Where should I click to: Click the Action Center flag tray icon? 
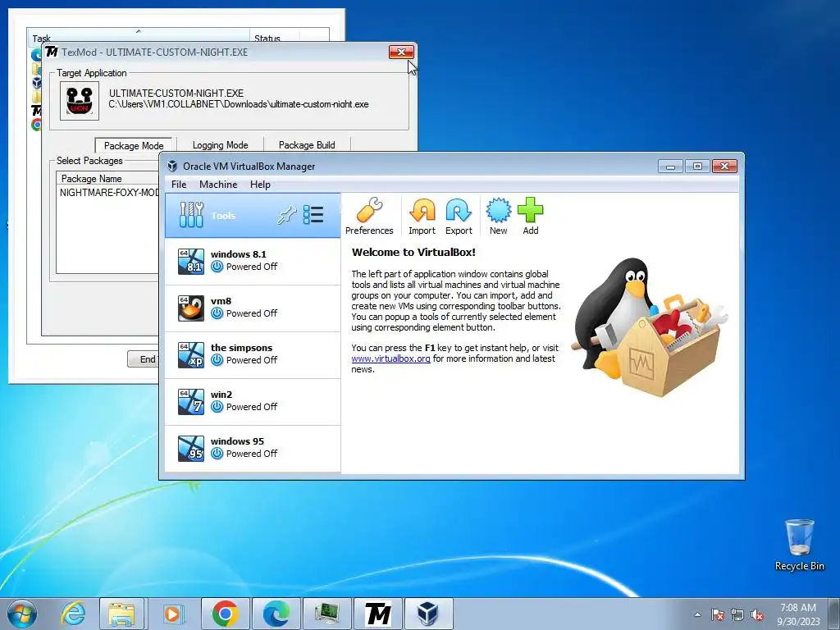click(x=718, y=615)
